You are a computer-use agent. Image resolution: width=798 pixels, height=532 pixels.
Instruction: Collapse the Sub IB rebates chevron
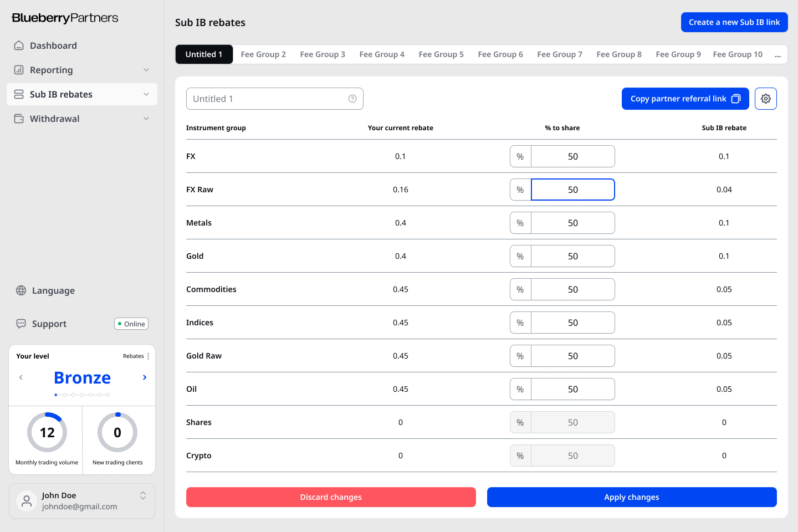tap(146, 94)
